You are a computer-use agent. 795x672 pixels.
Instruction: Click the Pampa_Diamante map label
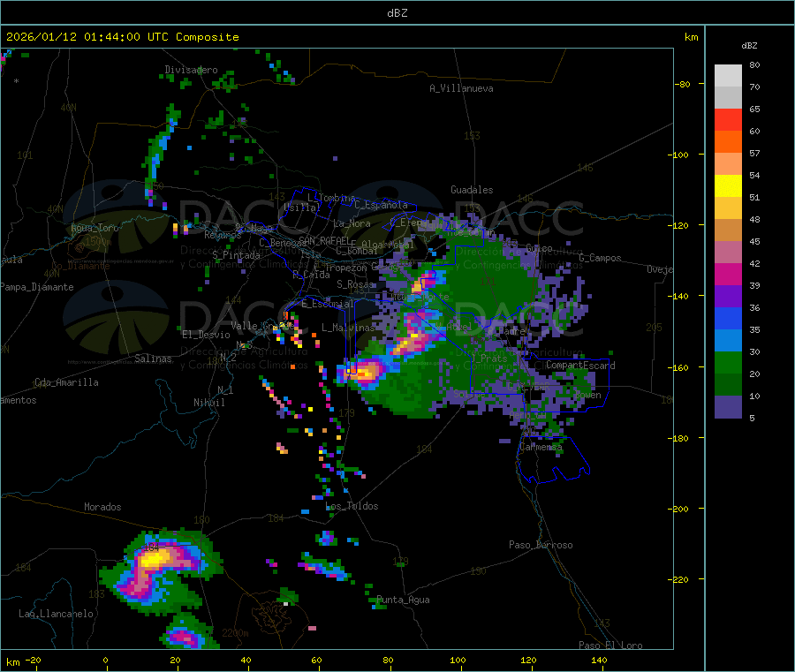click(x=37, y=287)
